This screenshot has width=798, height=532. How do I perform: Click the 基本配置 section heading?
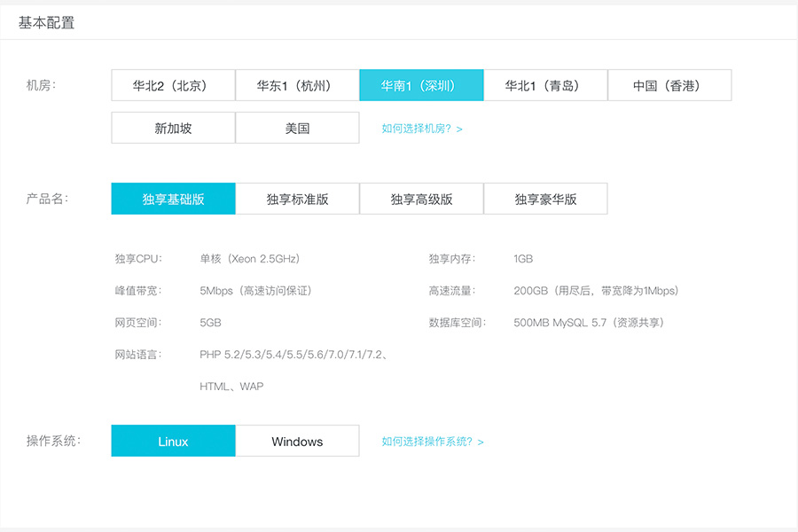tap(43, 21)
